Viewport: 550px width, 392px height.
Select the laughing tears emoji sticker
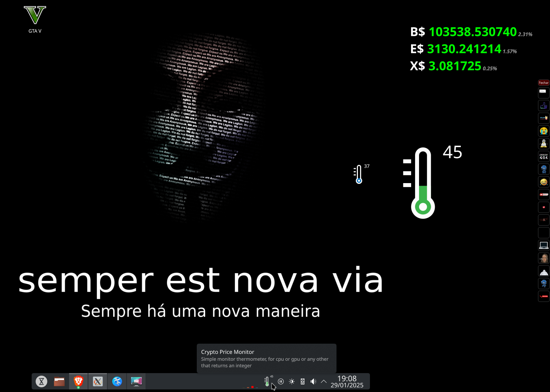tap(544, 182)
